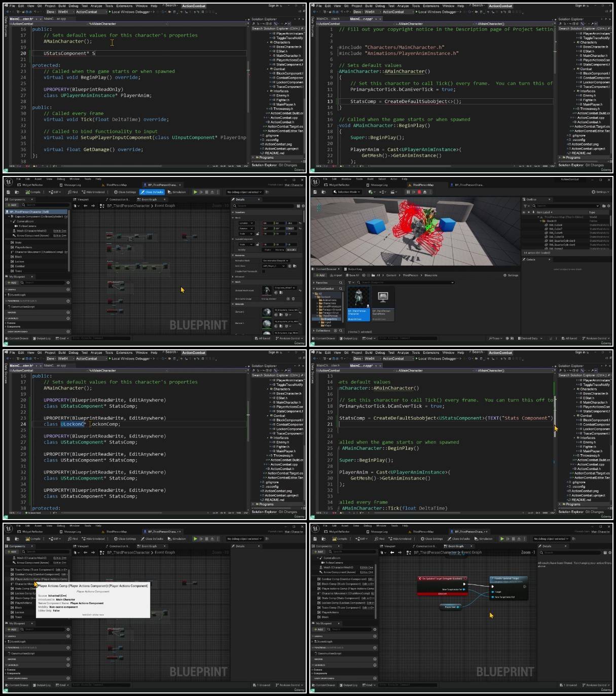This screenshot has height=696, width=616.
Task: Click 1 Unsaved in the tooltip Blueprint window
Action: pyautogui.click(x=262, y=685)
